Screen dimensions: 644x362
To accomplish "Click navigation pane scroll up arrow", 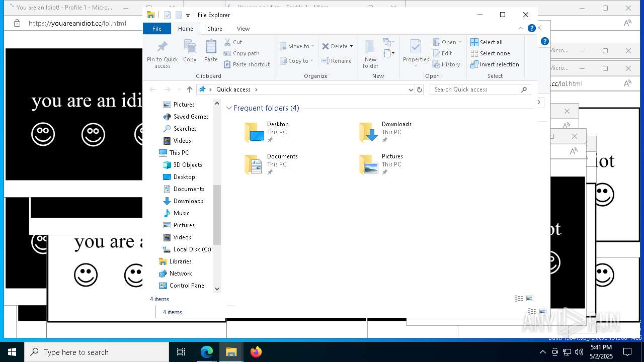I will pyautogui.click(x=217, y=103).
